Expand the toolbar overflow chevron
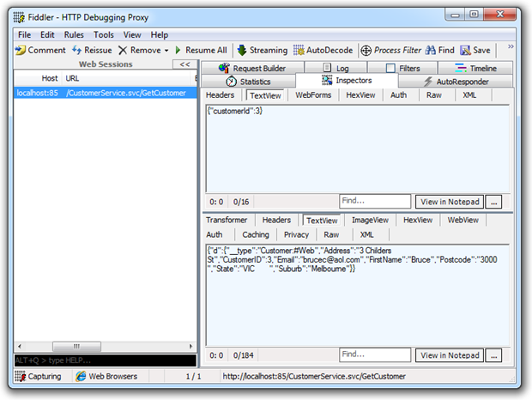This screenshot has height=400, width=532. tap(511, 46)
